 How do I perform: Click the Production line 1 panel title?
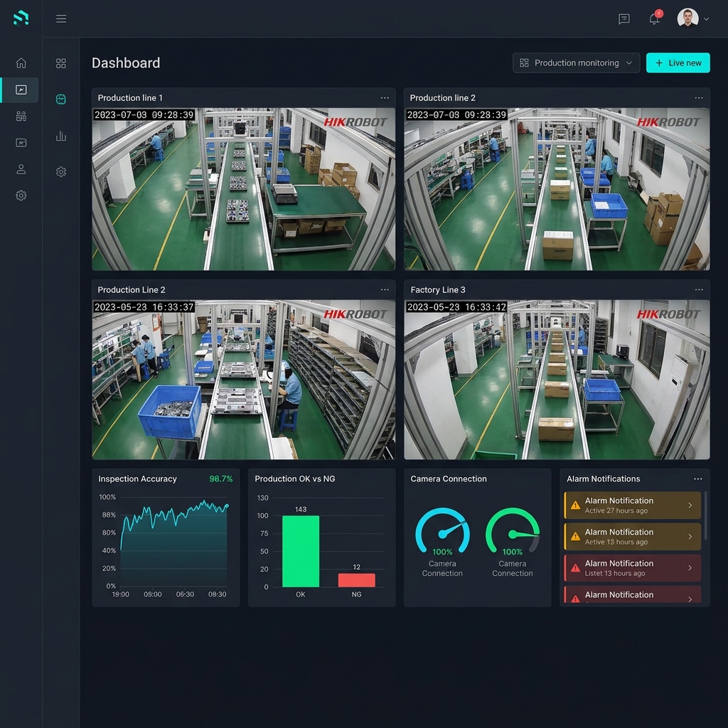pos(130,98)
